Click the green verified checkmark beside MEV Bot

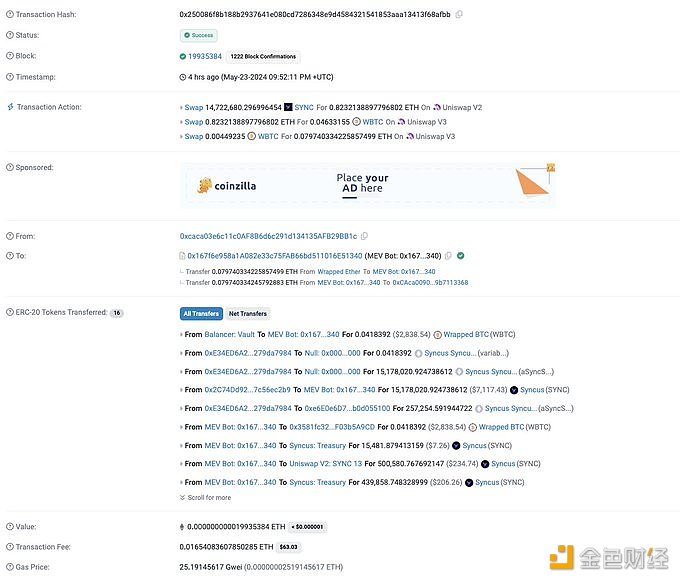(x=461, y=256)
